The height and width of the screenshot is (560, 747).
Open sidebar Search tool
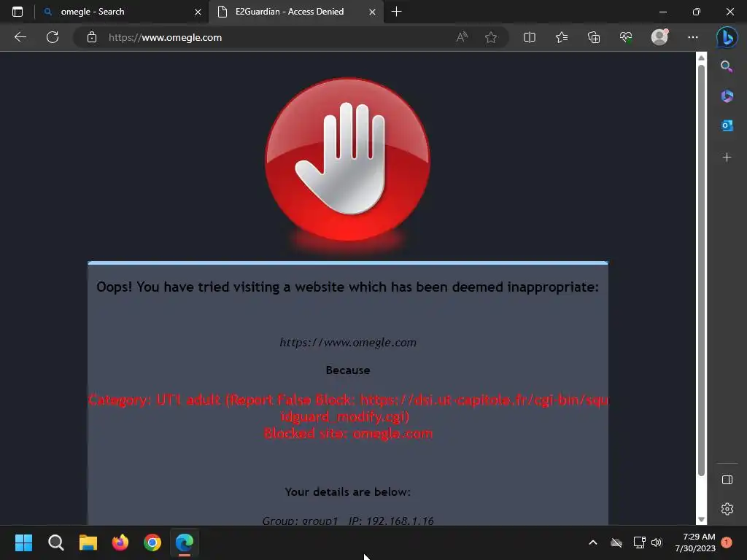727,66
